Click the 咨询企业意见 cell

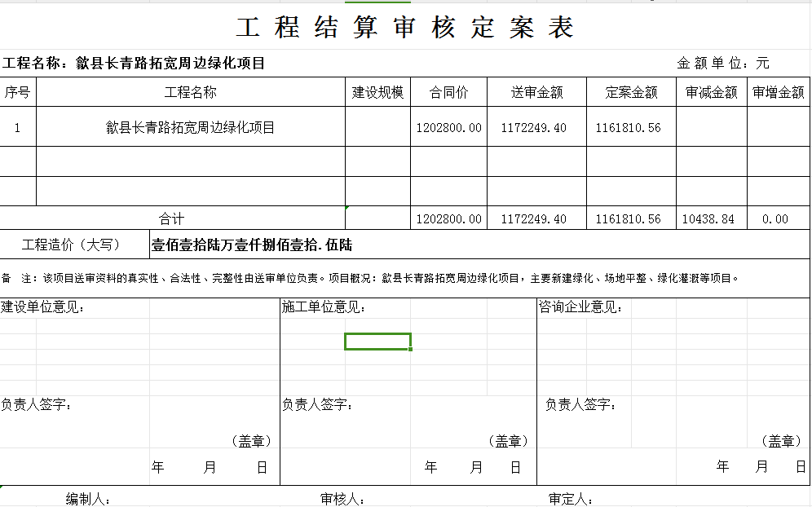[x=580, y=307]
